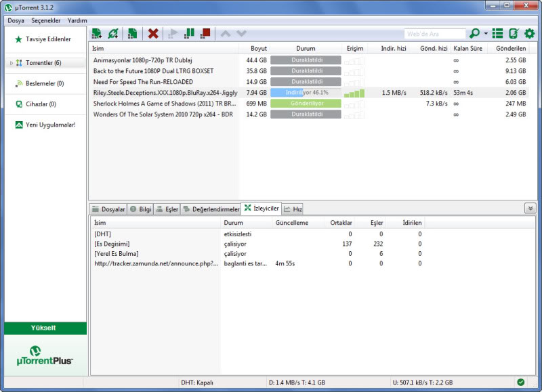Switch to the Eşler tab
Image resolution: width=542 pixels, height=392 pixels.
point(167,209)
